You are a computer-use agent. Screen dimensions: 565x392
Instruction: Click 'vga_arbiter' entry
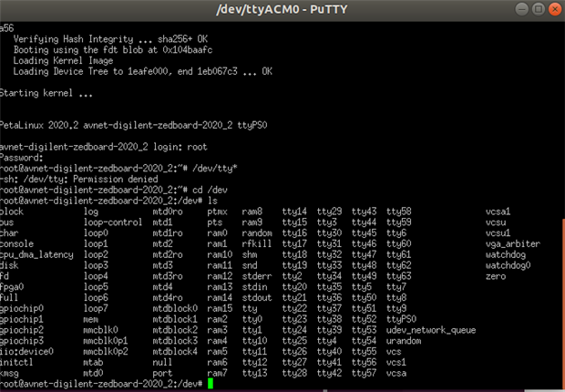tap(513, 243)
